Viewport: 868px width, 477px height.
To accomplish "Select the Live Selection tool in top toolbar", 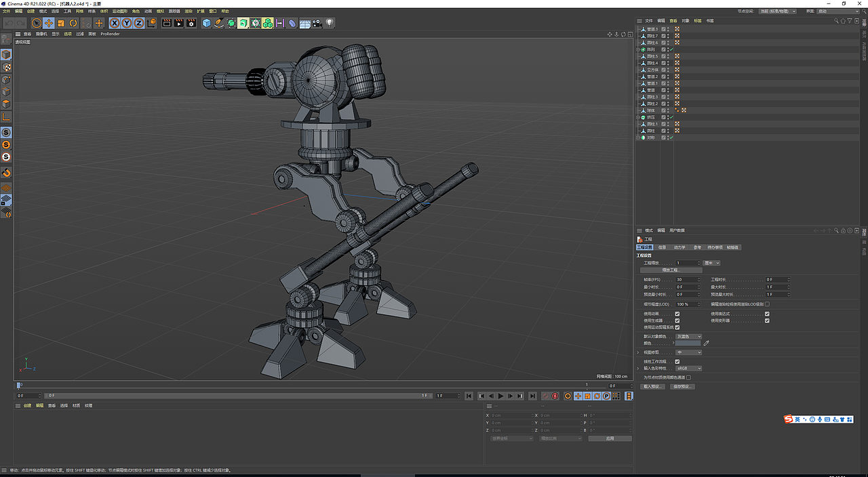I will pyautogui.click(x=37, y=23).
